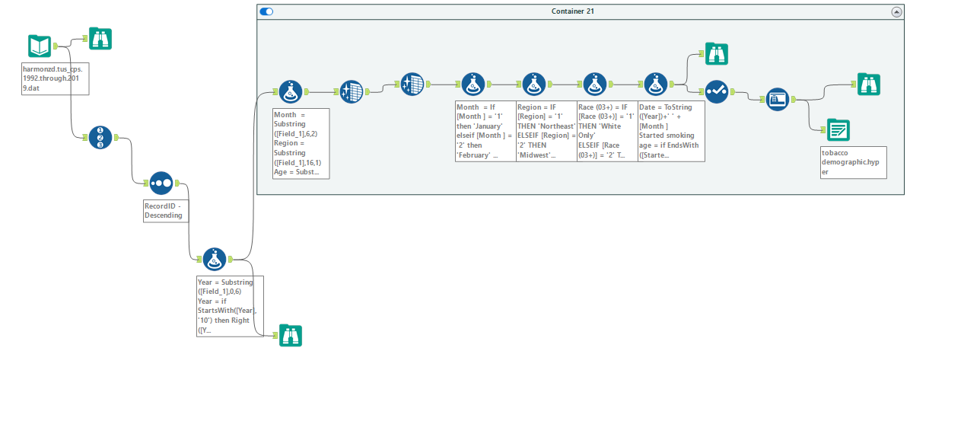Select the Record ID tool icon
Image resolution: width=980 pixels, height=421 pixels.
pyautogui.click(x=100, y=138)
